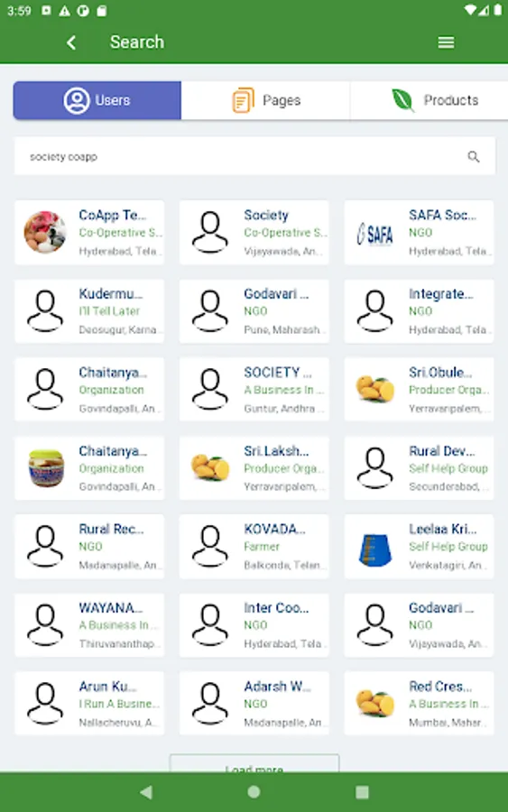Image resolution: width=508 pixels, height=812 pixels.
Task: Click the Load more button
Action: pos(254,764)
